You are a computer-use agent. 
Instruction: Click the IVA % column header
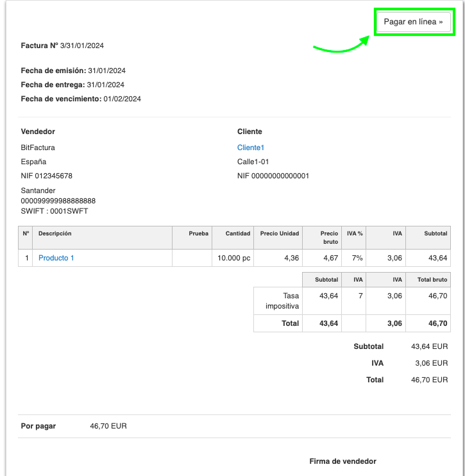[355, 234]
